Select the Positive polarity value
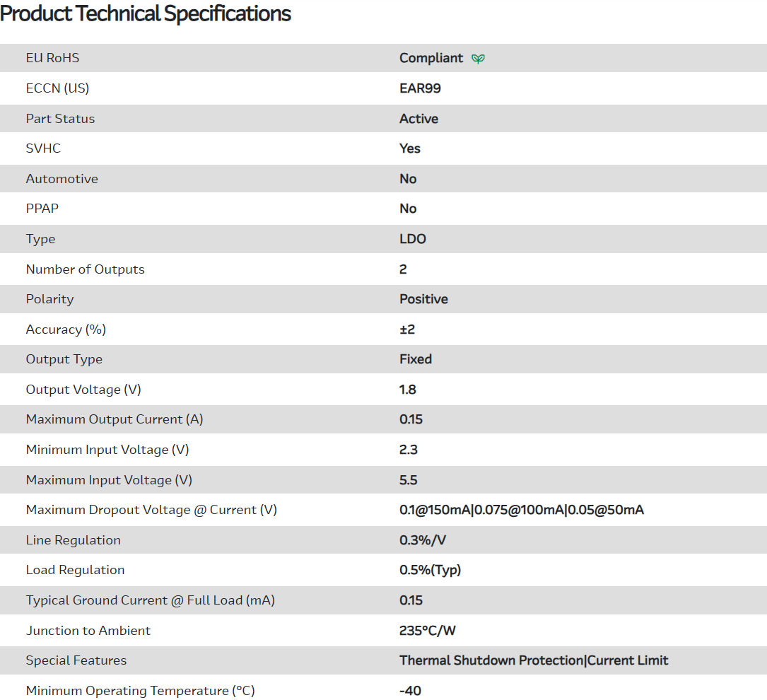This screenshot has height=700, width=767. [x=423, y=299]
